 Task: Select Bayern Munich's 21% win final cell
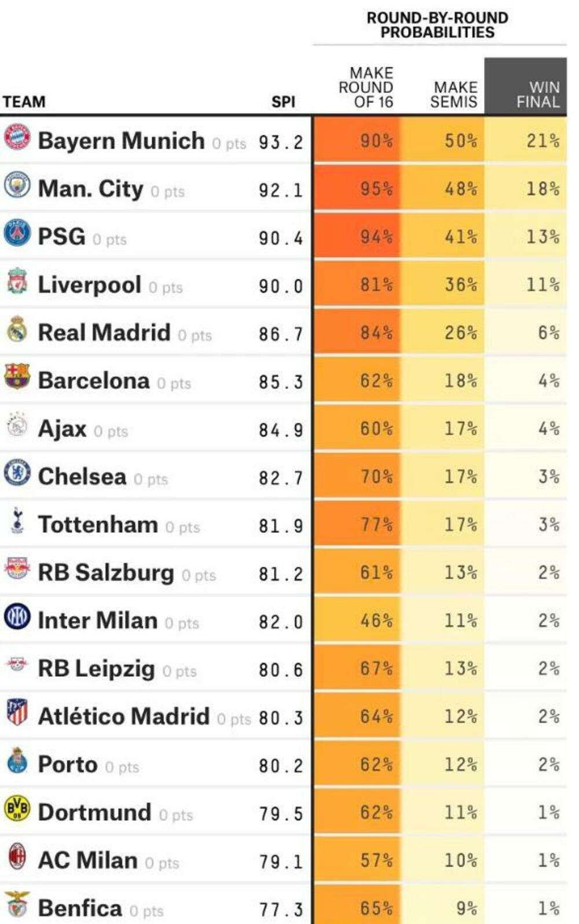543,141
